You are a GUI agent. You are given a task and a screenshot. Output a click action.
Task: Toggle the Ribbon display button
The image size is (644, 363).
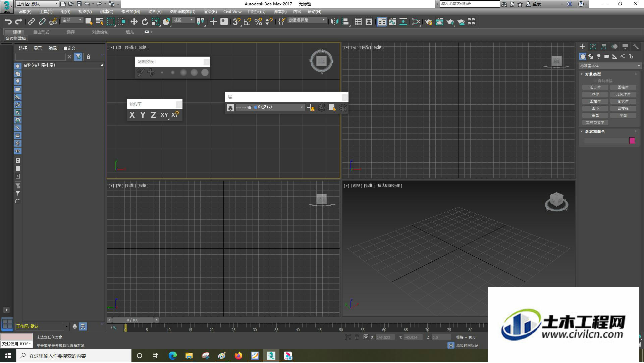(x=382, y=22)
